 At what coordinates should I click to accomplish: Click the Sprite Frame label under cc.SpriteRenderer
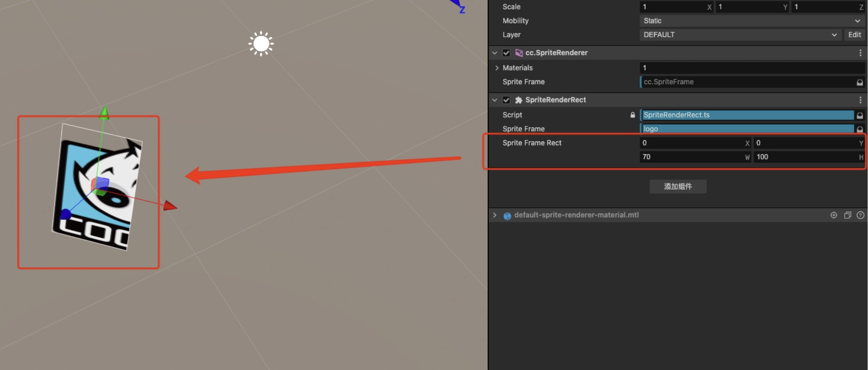click(523, 82)
